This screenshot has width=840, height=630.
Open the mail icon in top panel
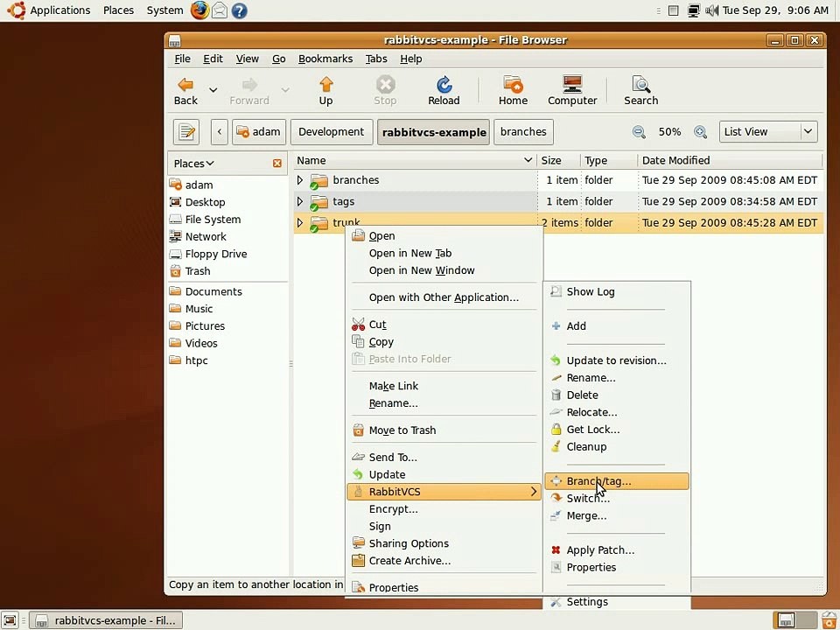point(220,10)
